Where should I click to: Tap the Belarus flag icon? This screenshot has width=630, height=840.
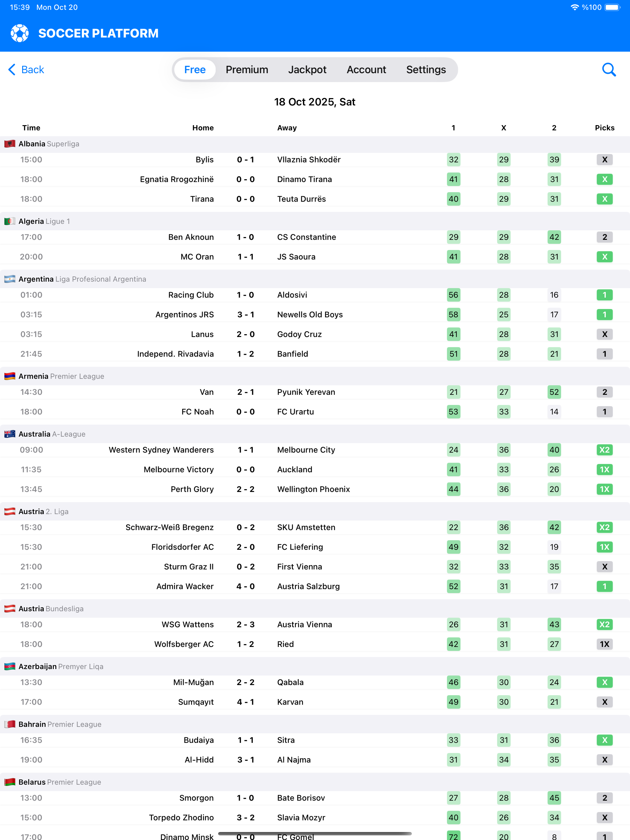click(10, 782)
